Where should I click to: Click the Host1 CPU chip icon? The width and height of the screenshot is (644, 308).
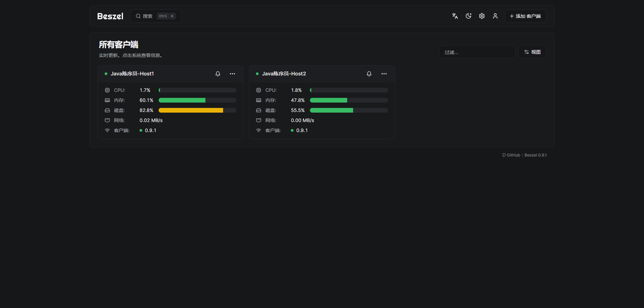pos(107,90)
